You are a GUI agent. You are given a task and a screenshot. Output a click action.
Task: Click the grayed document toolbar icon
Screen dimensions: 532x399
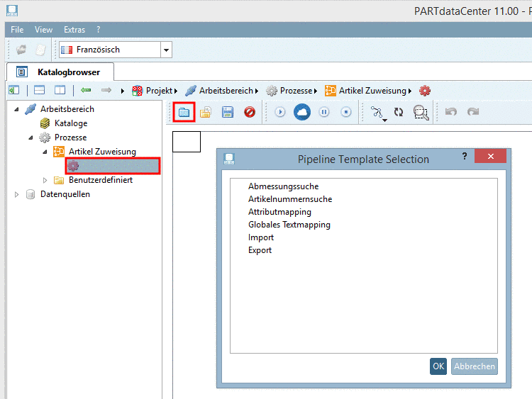tap(40, 50)
